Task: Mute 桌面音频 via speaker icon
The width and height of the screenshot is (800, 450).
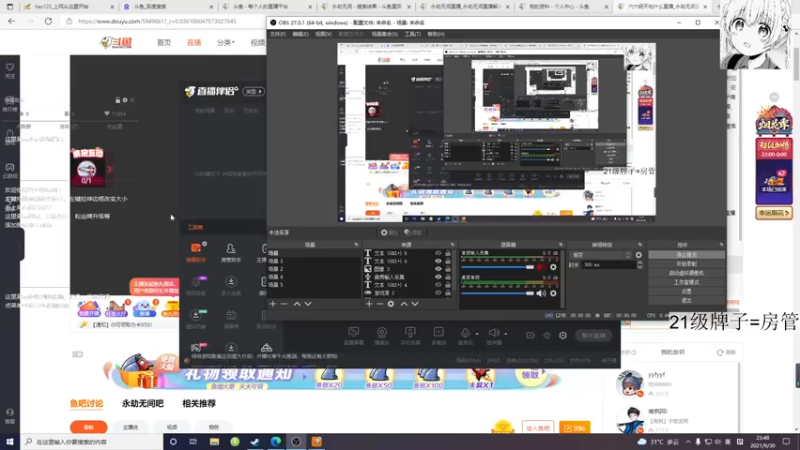Action: 541,293
